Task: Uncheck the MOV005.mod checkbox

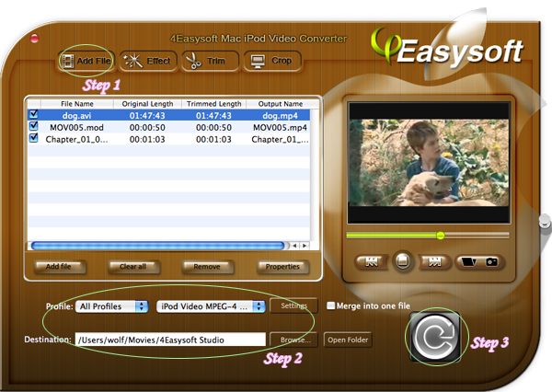Action: tap(34, 126)
